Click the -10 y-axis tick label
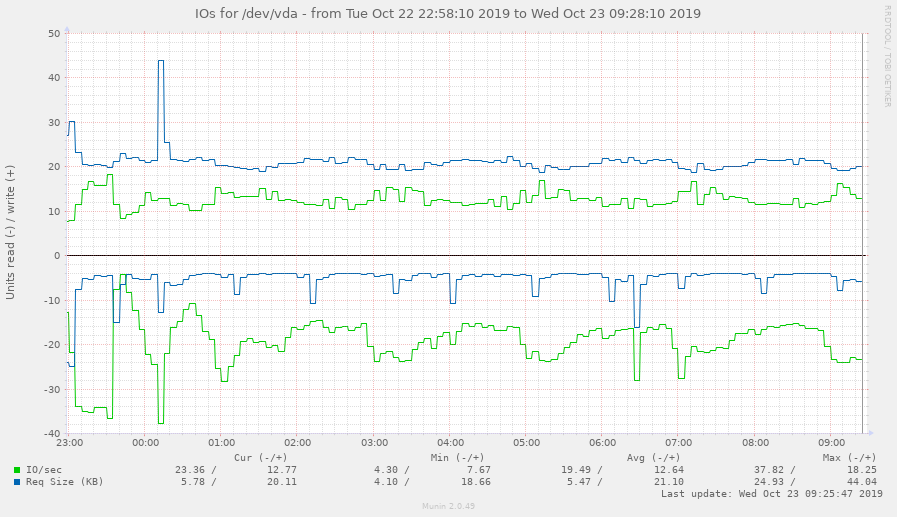The image size is (897, 517). click(x=53, y=301)
